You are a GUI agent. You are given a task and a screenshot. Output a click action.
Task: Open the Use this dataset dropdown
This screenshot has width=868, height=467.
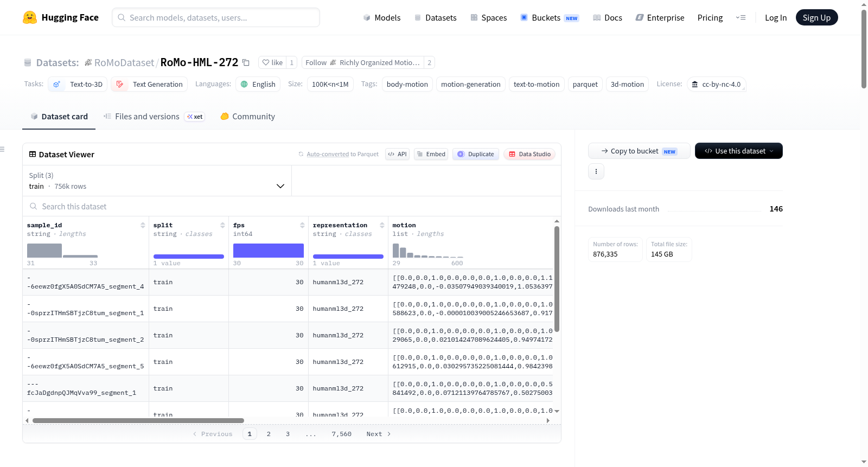738,151
